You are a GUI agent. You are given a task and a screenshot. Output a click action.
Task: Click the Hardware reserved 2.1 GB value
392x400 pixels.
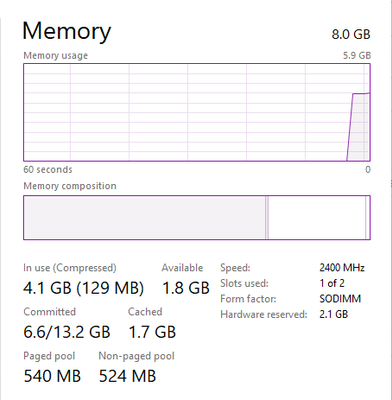[334, 314]
